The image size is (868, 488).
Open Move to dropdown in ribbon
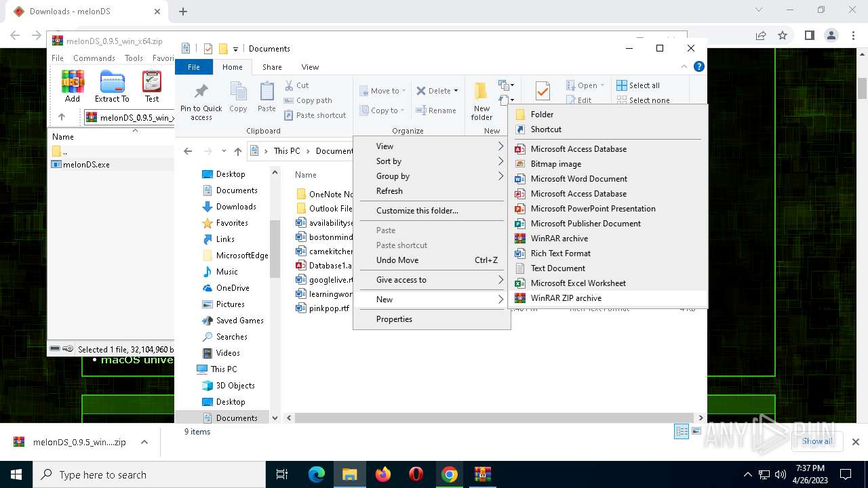pyautogui.click(x=382, y=91)
